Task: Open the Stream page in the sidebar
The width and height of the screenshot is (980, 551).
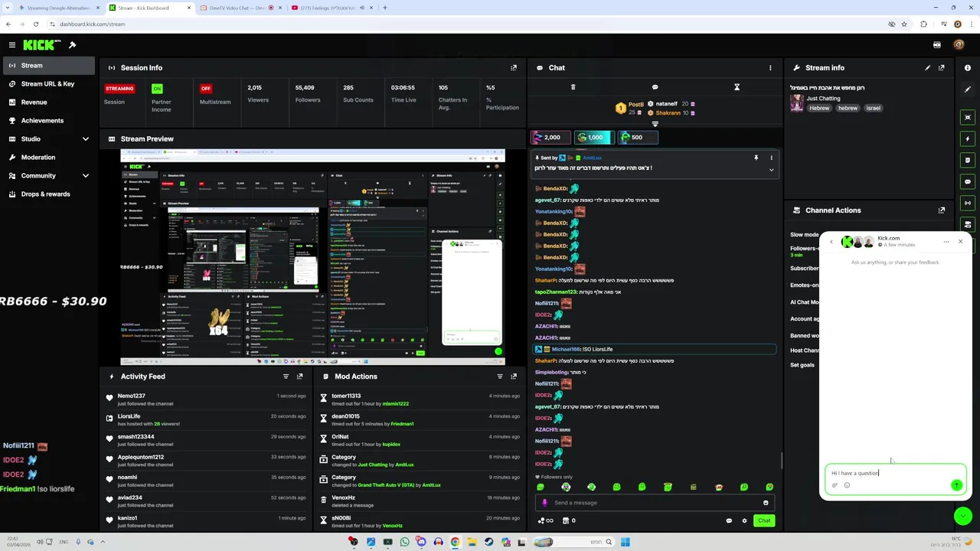Action: (47, 65)
